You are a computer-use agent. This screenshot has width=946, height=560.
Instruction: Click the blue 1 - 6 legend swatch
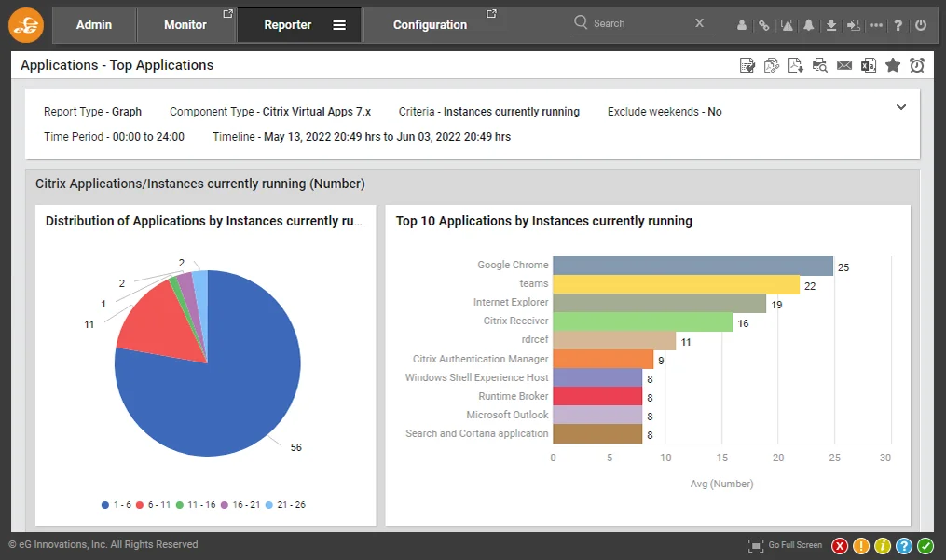click(x=105, y=505)
